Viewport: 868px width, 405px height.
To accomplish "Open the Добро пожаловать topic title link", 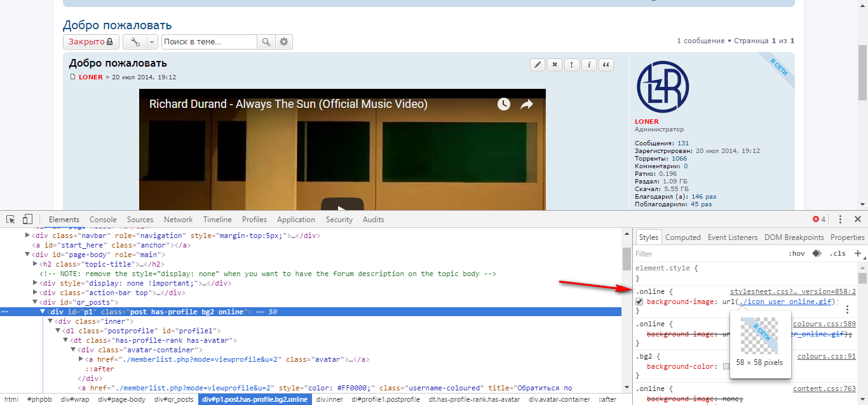I will click(x=118, y=25).
